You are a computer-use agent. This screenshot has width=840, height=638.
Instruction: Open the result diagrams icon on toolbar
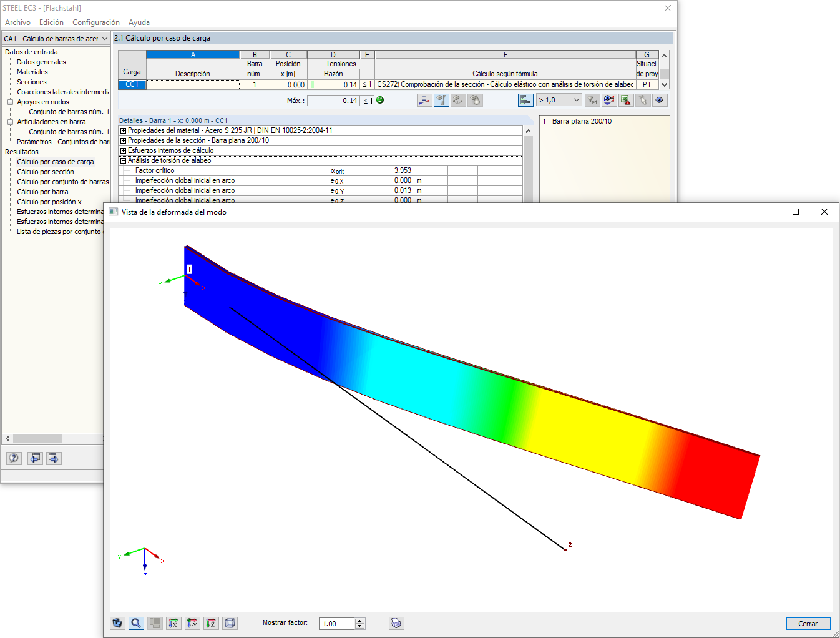pos(525,99)
